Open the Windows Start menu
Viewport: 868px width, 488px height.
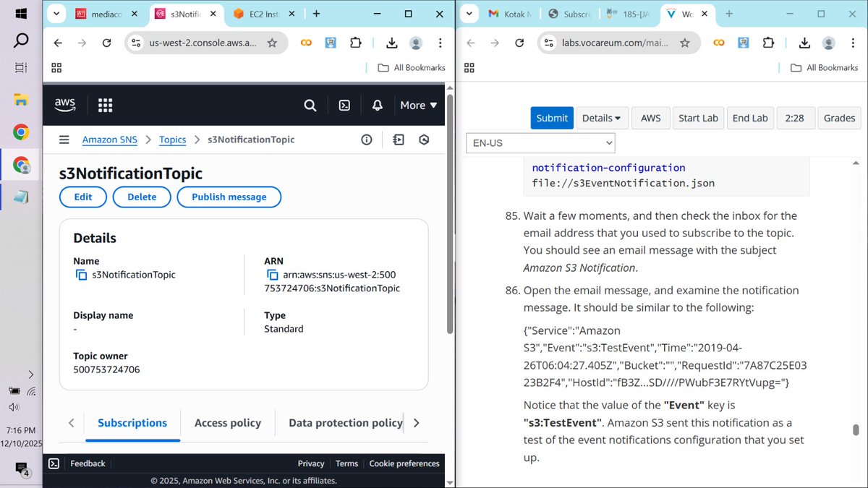click(x=21, y=14)
